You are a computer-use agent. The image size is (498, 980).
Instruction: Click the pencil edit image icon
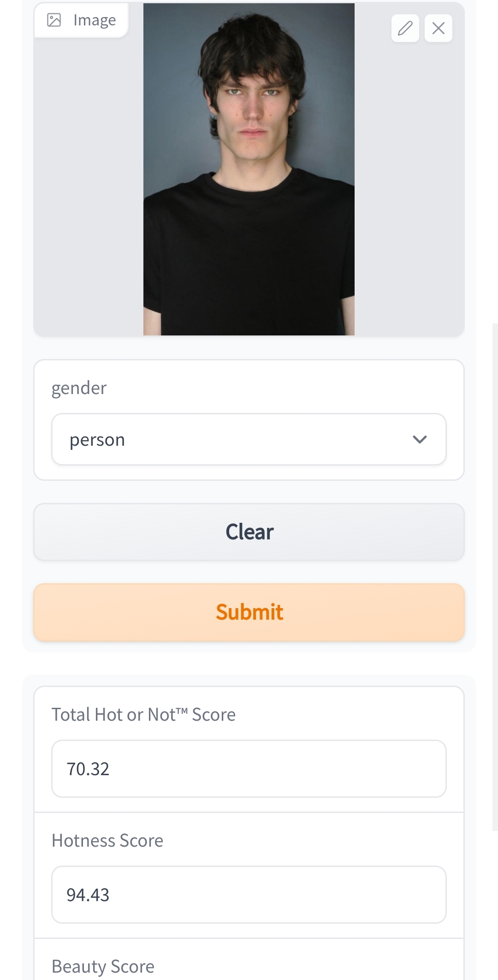pyautogui.click(x=405, y=28)
